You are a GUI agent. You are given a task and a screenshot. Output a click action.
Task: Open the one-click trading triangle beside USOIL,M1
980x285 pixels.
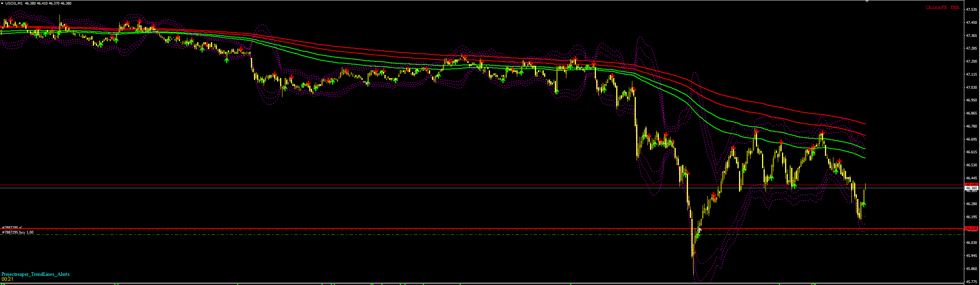(x=2, y=3)
